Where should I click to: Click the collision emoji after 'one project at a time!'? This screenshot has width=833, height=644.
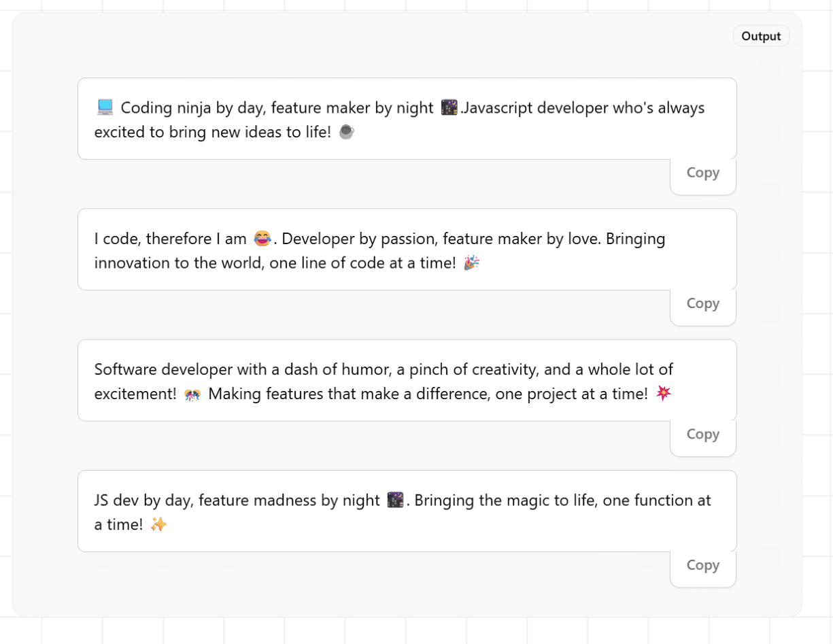[x=664, y=394]
